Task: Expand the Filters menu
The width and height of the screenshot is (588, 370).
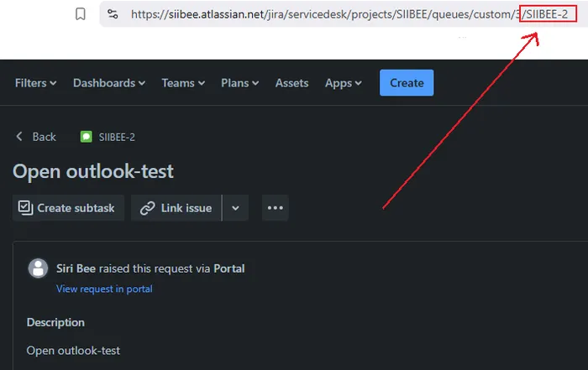Action: coord(35,83)
